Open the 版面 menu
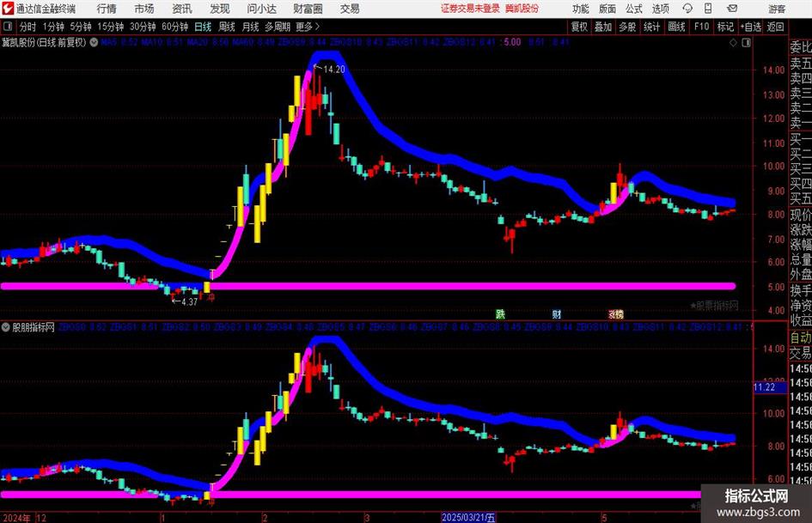This screenshot has height=523, width=812. coord(607,9)
